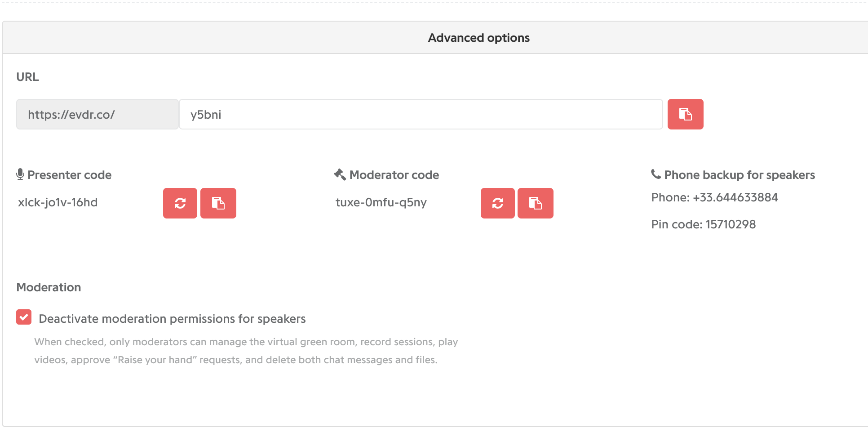Click Pin code: 15710298 text
Screen dimensions: 868x428
coord(704,224)
